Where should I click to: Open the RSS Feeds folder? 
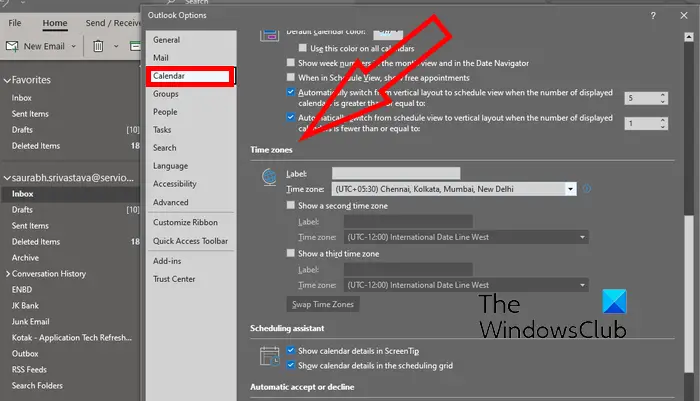point(29,369)
